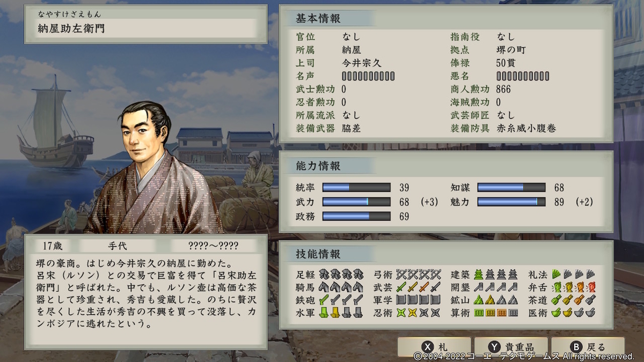This screenshot has height=362, width=644.
Task: Click the 騎馬 cavalry helmet icons
Action: (341, 286)
